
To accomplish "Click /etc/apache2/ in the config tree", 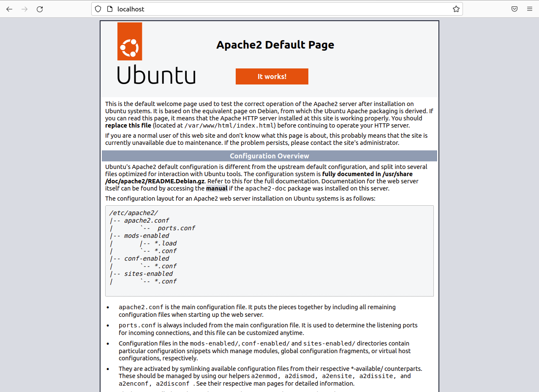I will coord(133,213).
